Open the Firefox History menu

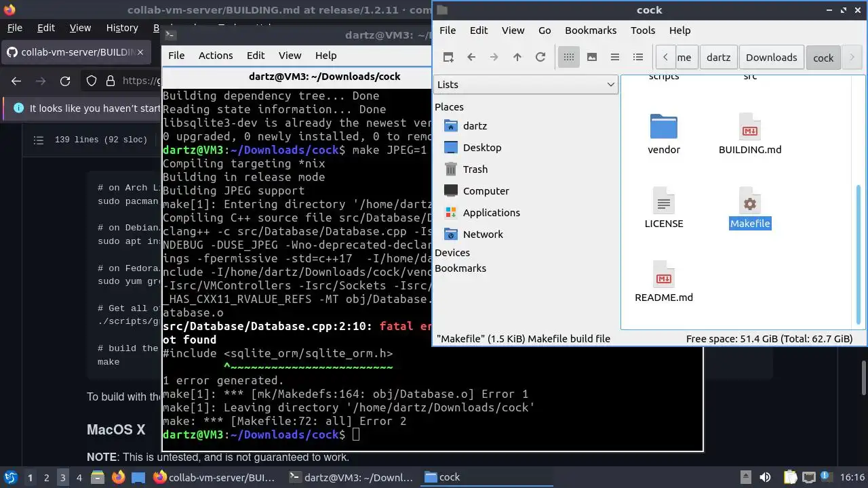point(122,28)
